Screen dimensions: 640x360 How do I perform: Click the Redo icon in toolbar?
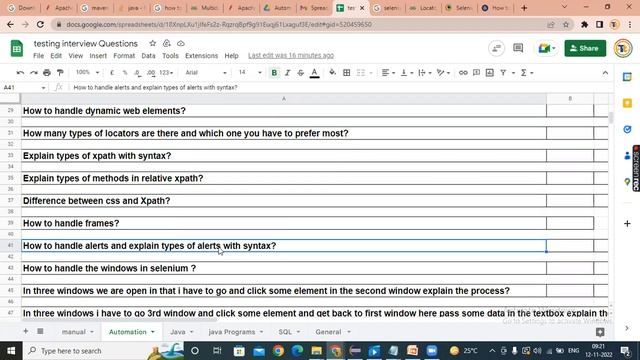33,73
